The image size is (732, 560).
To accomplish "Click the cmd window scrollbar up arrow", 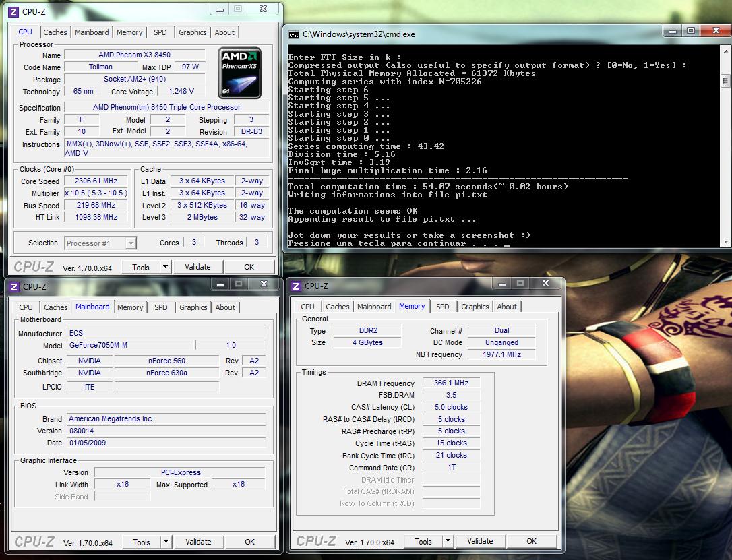I will (x=725, y=51).
